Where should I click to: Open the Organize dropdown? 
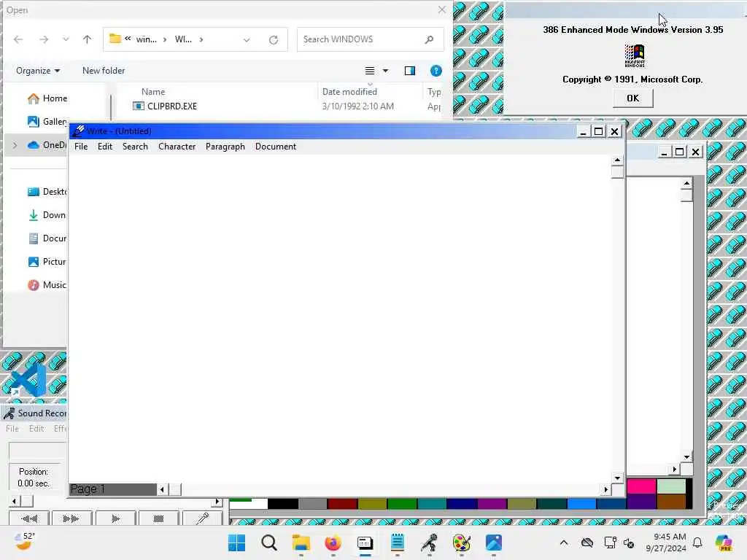(x=38, y=71)
